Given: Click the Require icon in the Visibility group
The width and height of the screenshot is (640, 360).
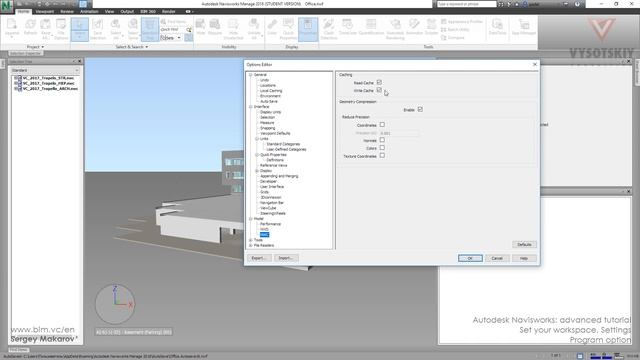Looking at the screenshot, I should tap(215, 27).
